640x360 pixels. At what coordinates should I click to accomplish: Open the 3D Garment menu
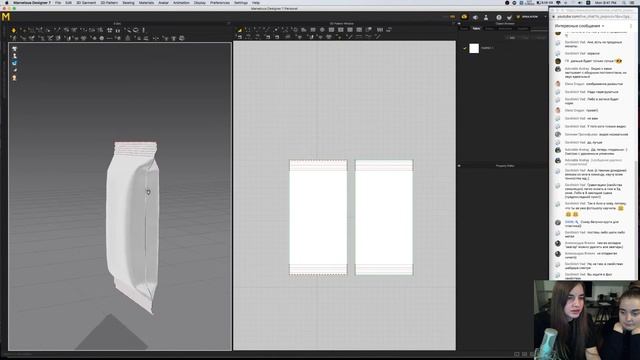coord(86,2)
